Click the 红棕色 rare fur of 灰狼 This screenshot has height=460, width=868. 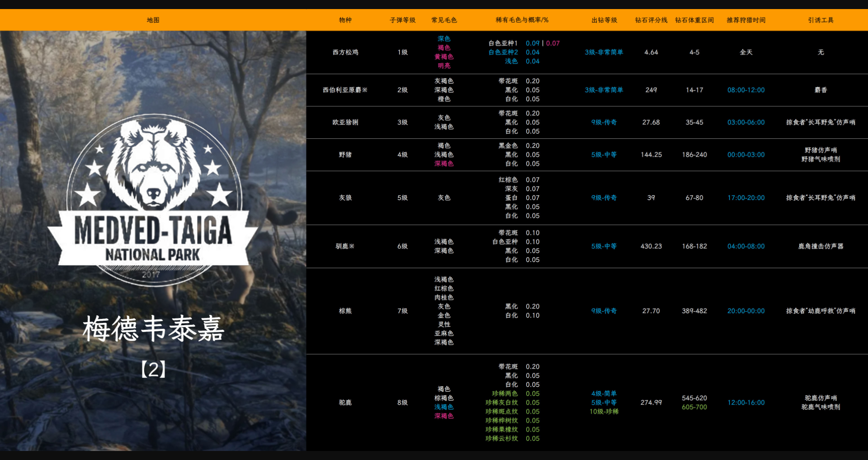pyautogui.click(x=508, y=180)
